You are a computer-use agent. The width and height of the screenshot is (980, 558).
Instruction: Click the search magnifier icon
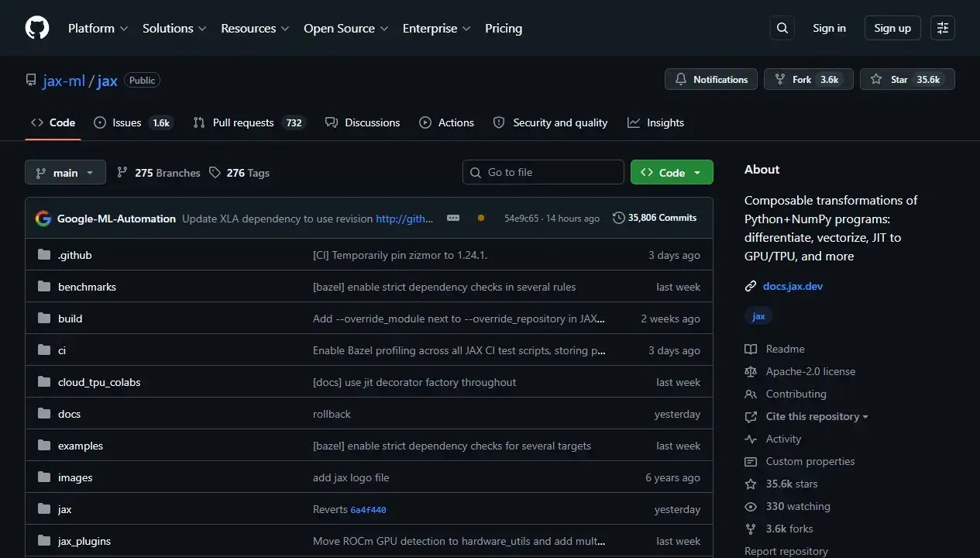pyautogui.click(x=782, y=28)
